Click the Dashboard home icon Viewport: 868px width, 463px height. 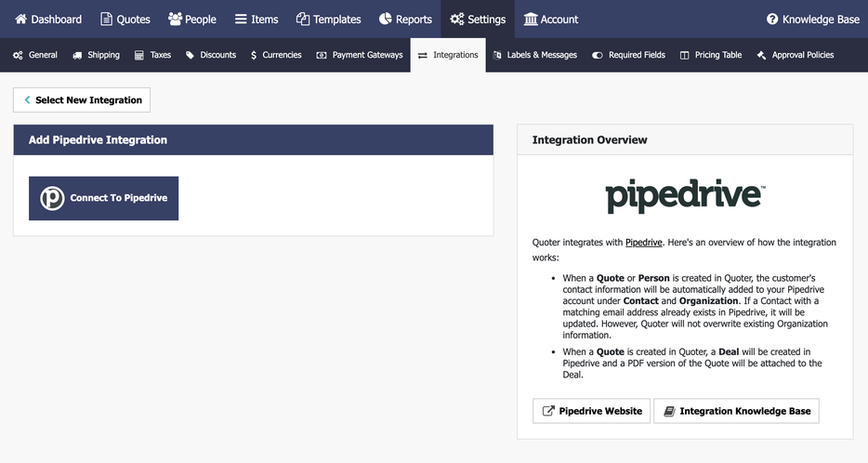pyautogui.click(x=21, y=20)
